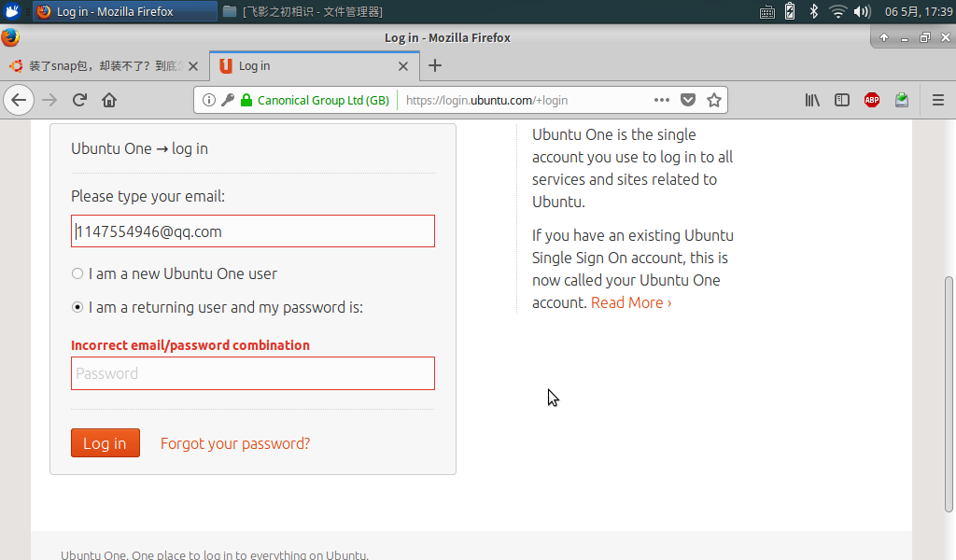Click the window keep-above arrow button
The height and width of the screenshot is (560, 956).
pyautogui.click(x=883, y=37)
